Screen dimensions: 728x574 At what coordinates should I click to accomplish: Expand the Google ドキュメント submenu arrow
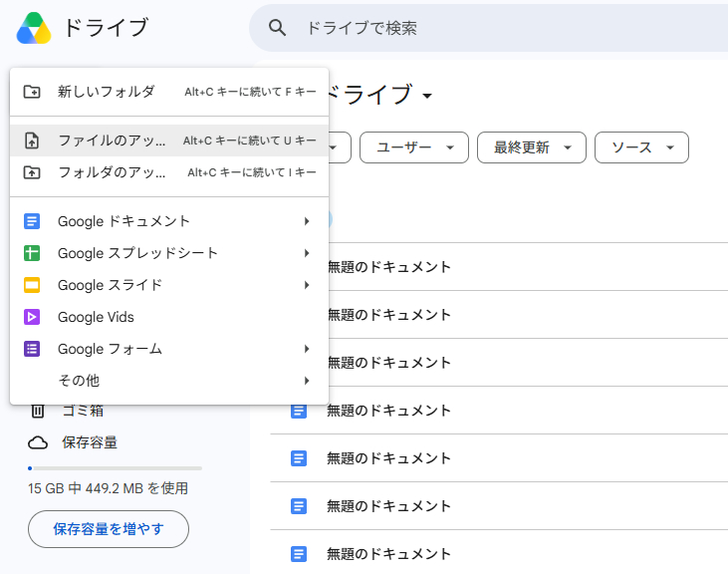[x=307, y=221]
